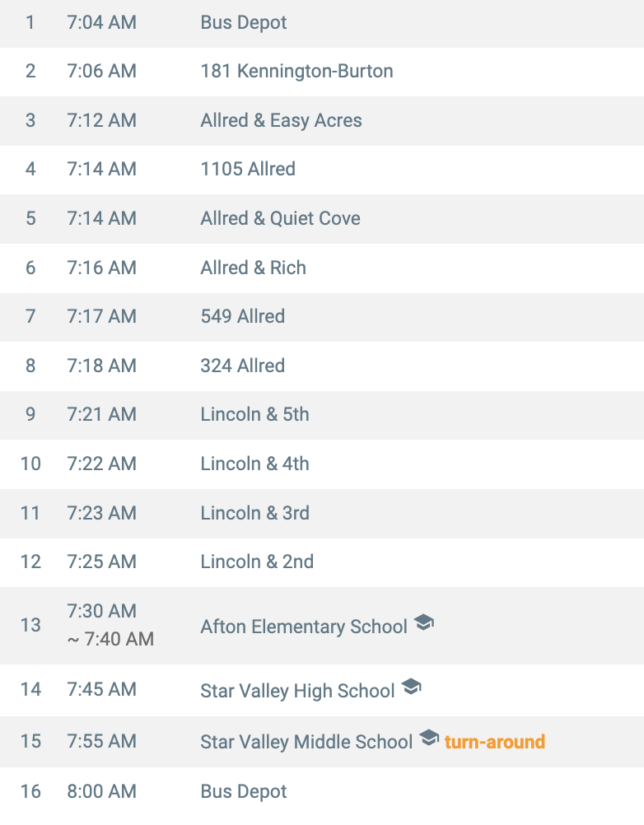Screen dimensions: 644x825
Task: Select the Lincoln & 5th stop
Action: tap(254, 415)
